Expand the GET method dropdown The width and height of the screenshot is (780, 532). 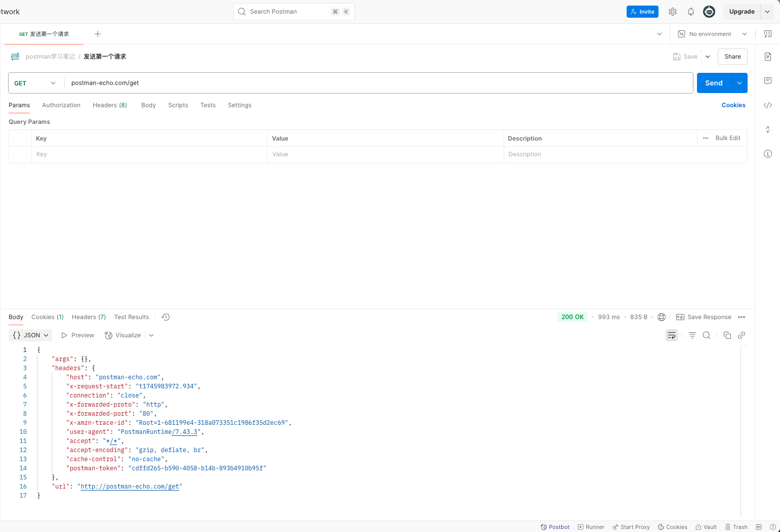(35, 83)
